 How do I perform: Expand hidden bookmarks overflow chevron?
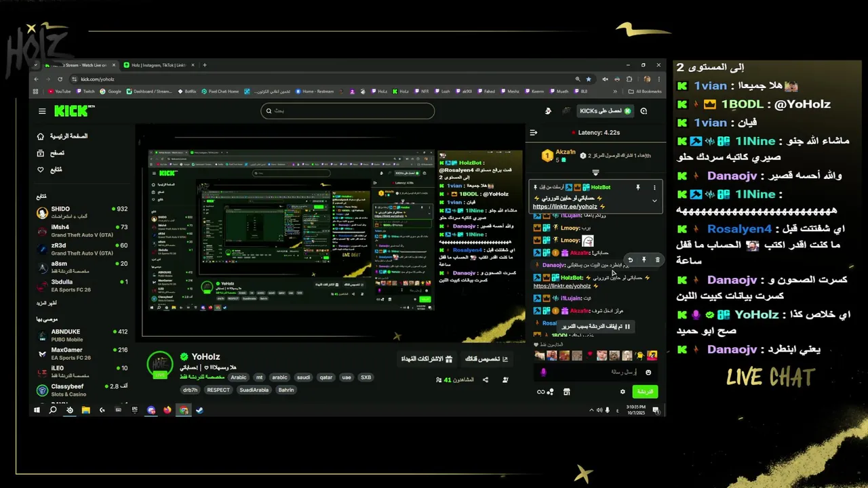(x=616, y=91)
